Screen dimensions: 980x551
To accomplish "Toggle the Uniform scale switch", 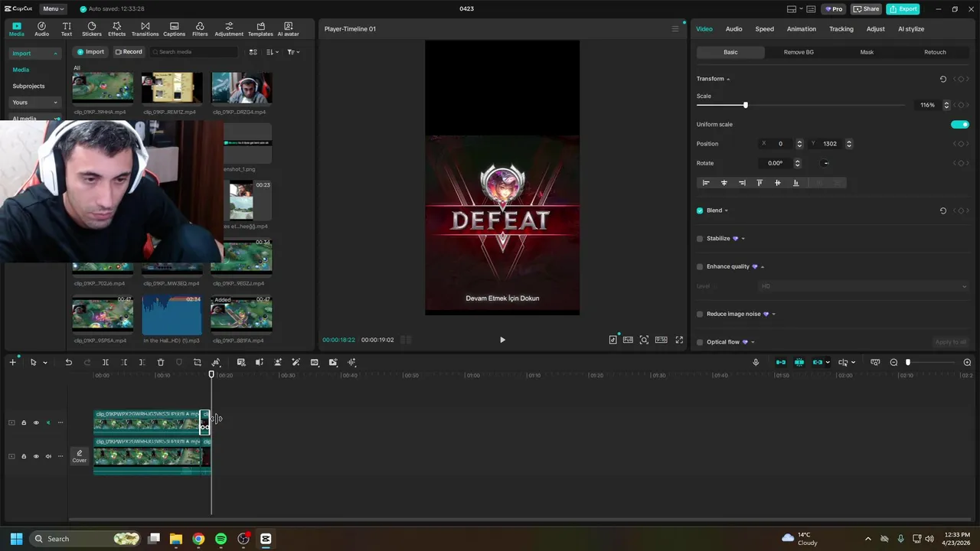I will coord(959,124).
